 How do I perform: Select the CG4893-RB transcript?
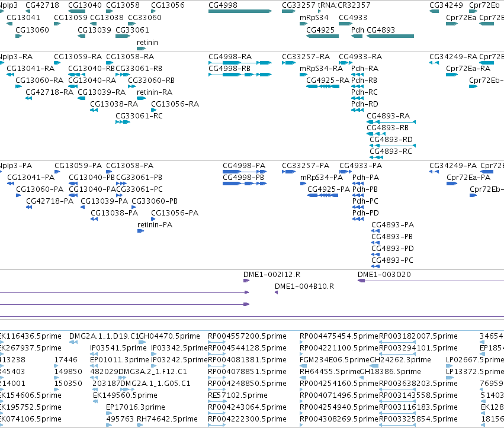375,134
